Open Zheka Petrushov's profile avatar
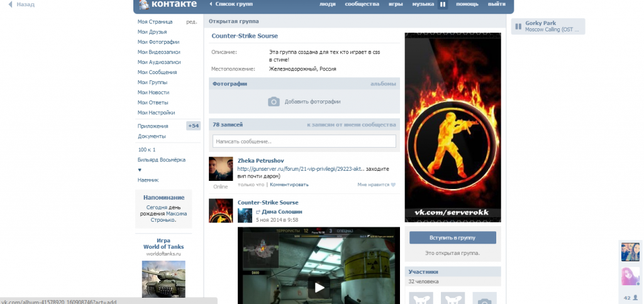Image resolution: width=644 pixels, height=304 pixels. coord(220,169)
